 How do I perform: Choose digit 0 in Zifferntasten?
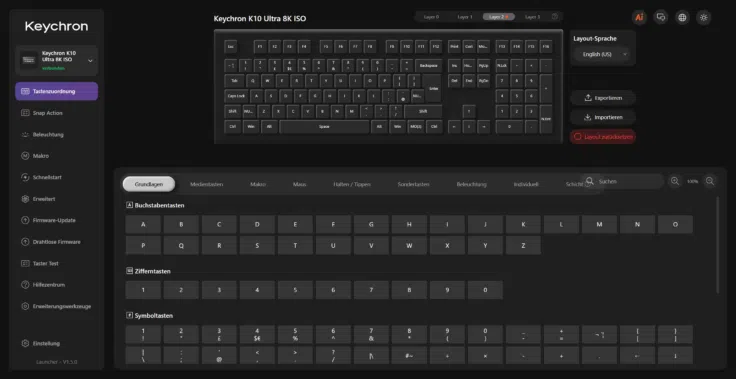coord(485,290)
